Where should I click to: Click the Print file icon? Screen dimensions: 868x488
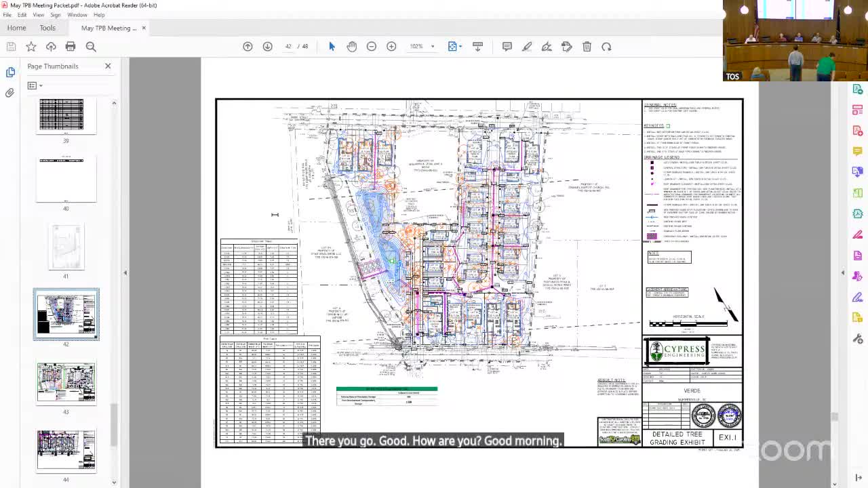click(x=71, y=47)
